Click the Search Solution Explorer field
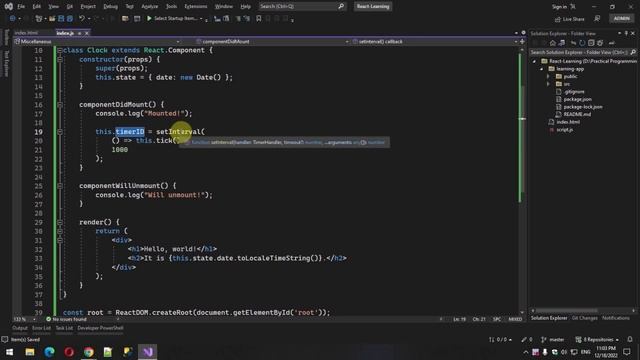The height and width of the screenshot is (360, 640). click(x=579, y=52)
